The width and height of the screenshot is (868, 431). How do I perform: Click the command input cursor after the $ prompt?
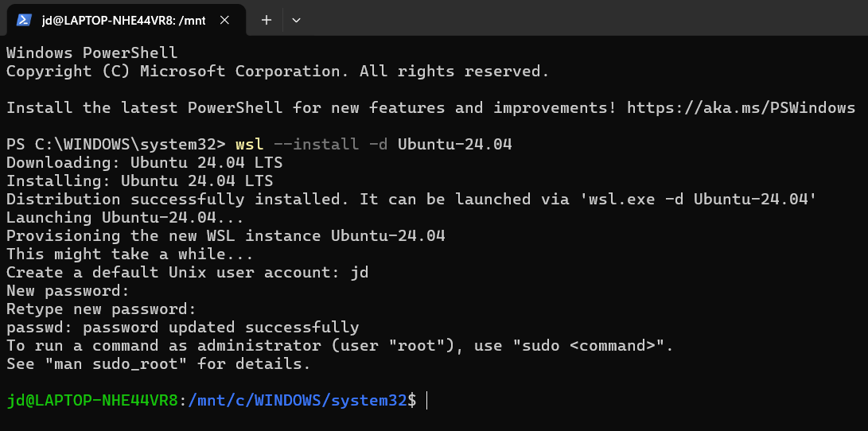[x=426, y=401]
